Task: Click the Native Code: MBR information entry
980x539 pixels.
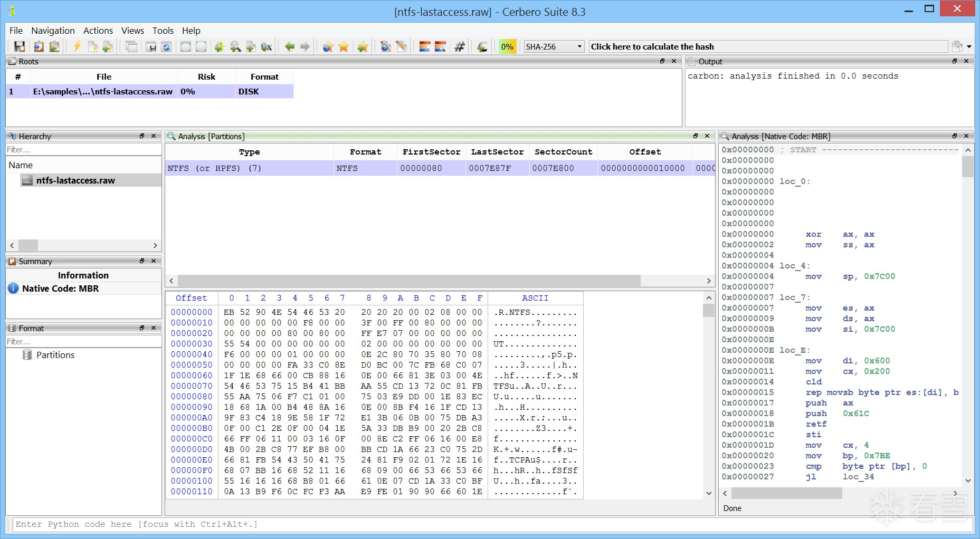Action: (60, 288)
